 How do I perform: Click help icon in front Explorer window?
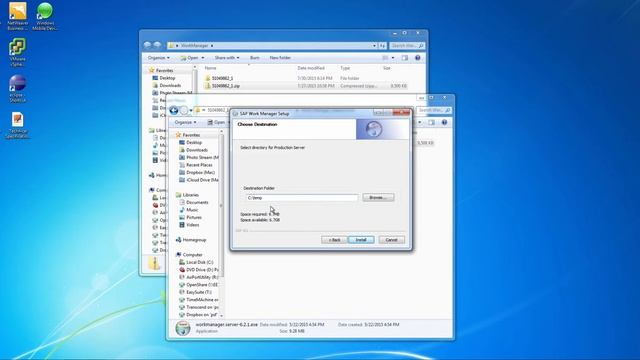coord(444,122)
